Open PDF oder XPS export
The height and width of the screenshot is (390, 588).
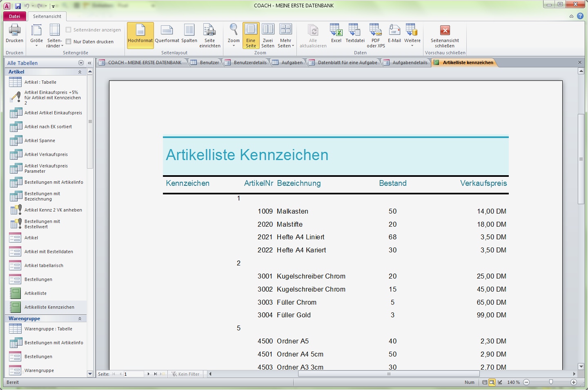[375, 35]
